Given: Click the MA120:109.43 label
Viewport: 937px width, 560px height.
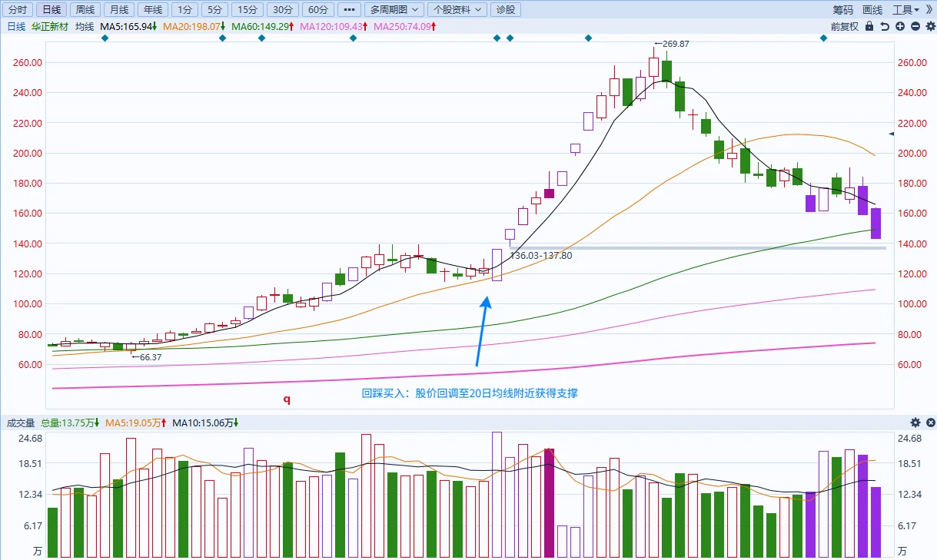Looking at the screenshot, I should 334,26.
